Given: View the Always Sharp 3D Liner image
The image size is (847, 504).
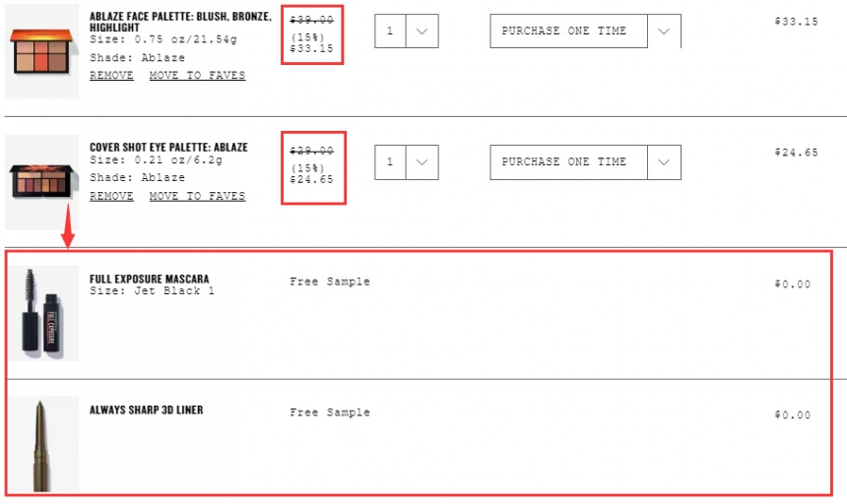Looking at the screenshot, I should point(43,444).
